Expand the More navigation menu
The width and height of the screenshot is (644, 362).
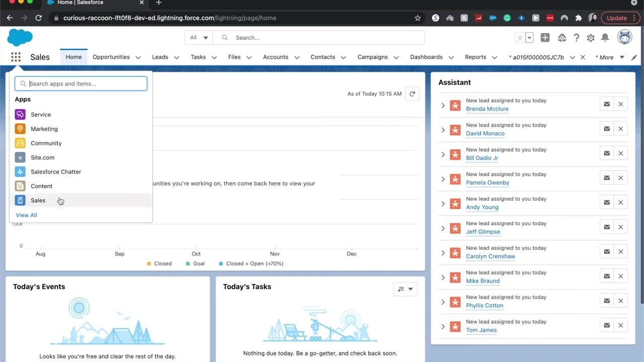610,57
